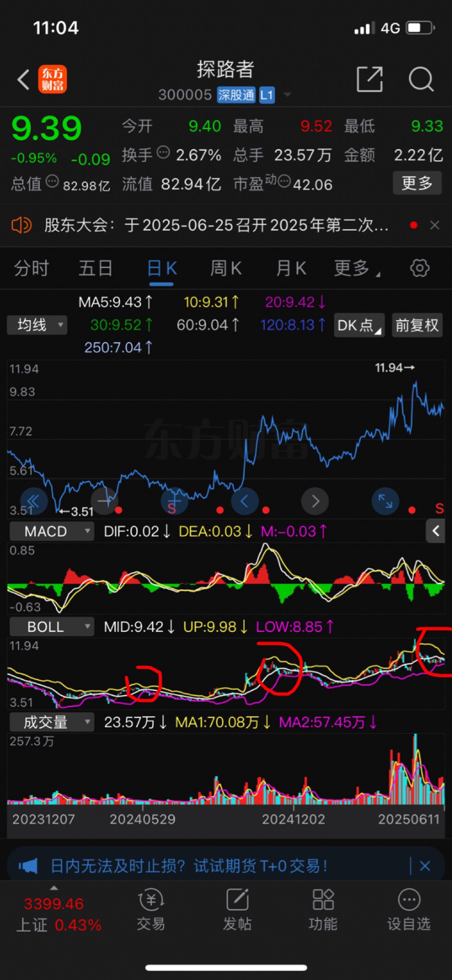Viewport: 452px width, 980px height.
Task: Tap the collapse arrow beside MACD panel
Action: pyautogui.click(x=436, y=531)
